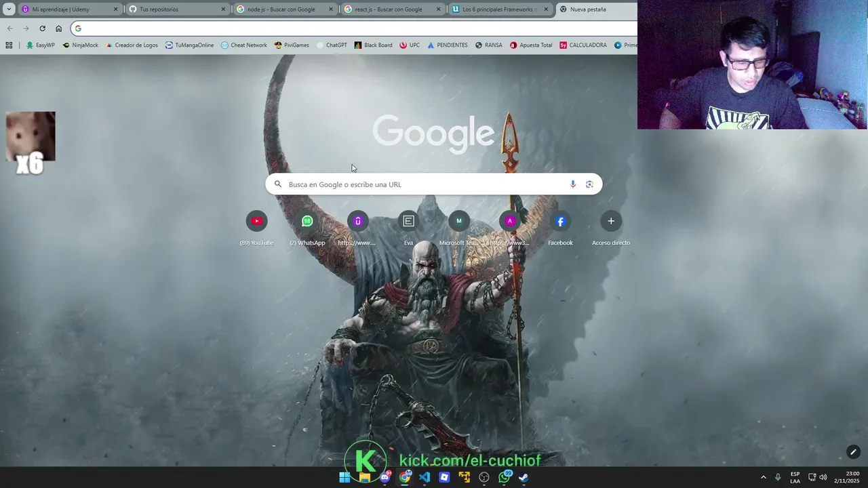Open the Eva shortcut
The image size is (868, 488).
point(408,228)
